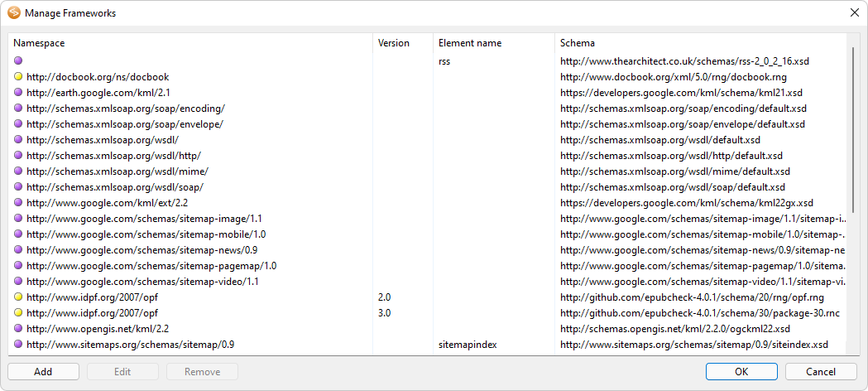
Task: Click the purple icon beside google.com/kml/ext/2.2
Action: tap(18, 203)
